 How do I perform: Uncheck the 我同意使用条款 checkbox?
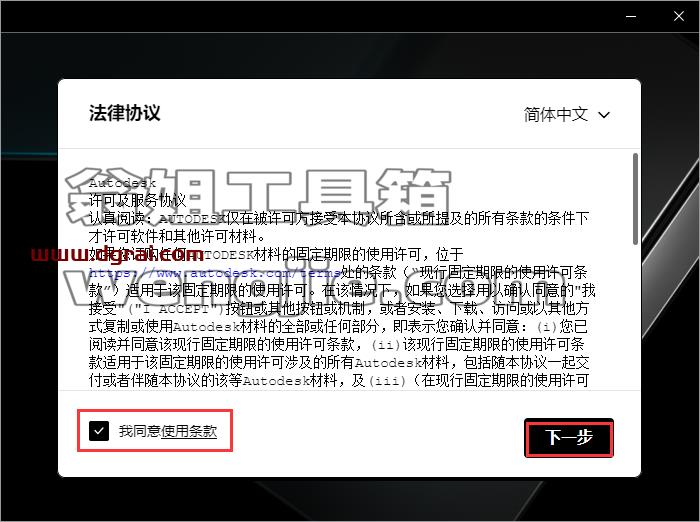tap(99, 431)
